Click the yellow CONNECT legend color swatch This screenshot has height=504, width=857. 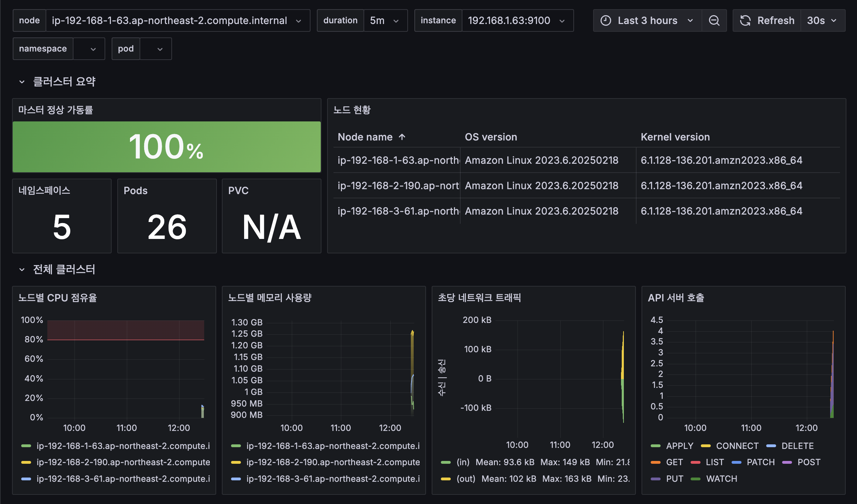coord(705,446)
